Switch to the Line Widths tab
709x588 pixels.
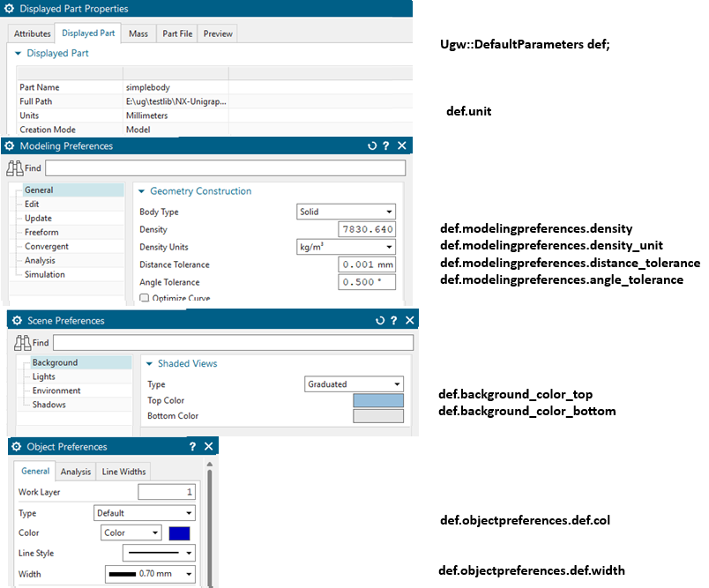123,472
